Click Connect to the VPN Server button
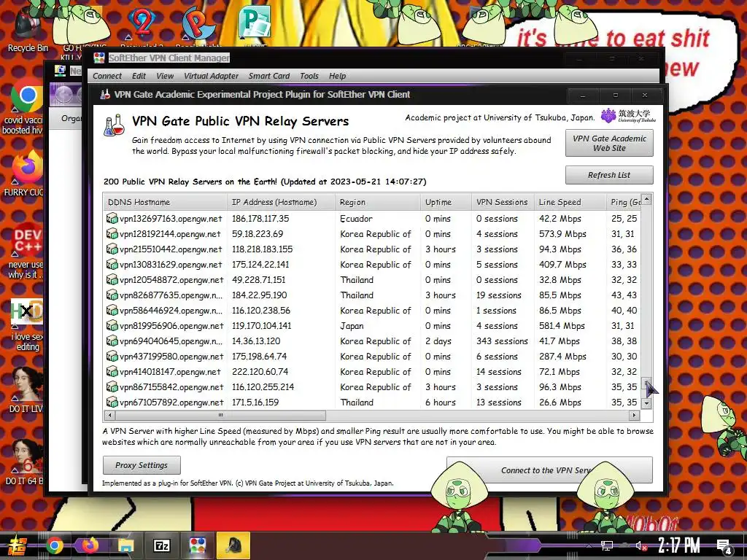This screenshot has height=560, width=747. 549,470
